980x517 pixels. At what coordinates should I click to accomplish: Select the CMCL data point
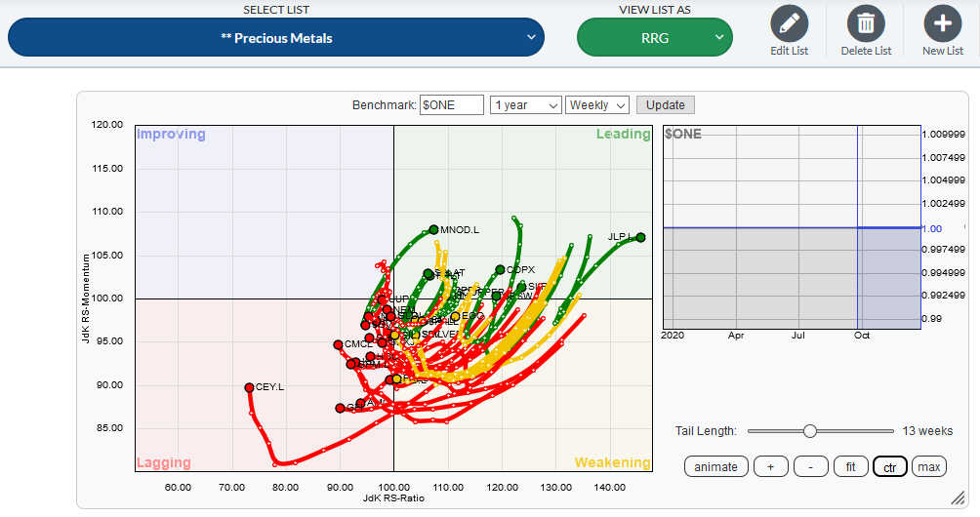[338, 344]
